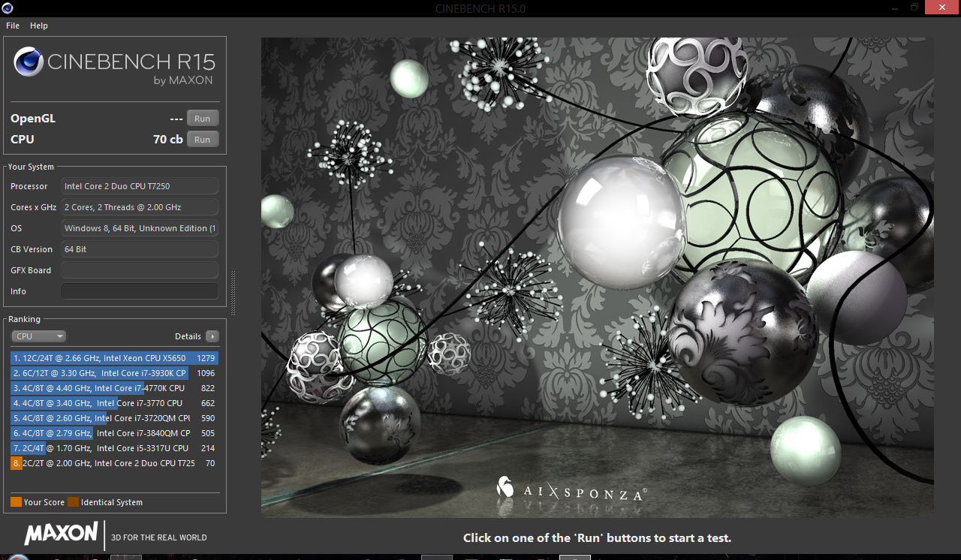Click the Processor field Intel Core 2 Duo
Viewport: 961px width, 560px height.
pos(140,186)
